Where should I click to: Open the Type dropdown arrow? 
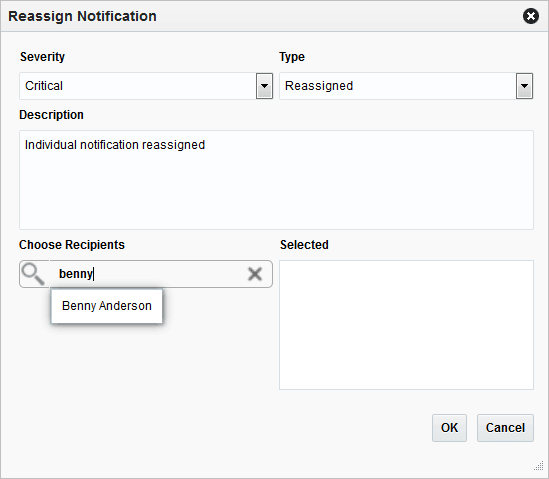pos(524,86)
